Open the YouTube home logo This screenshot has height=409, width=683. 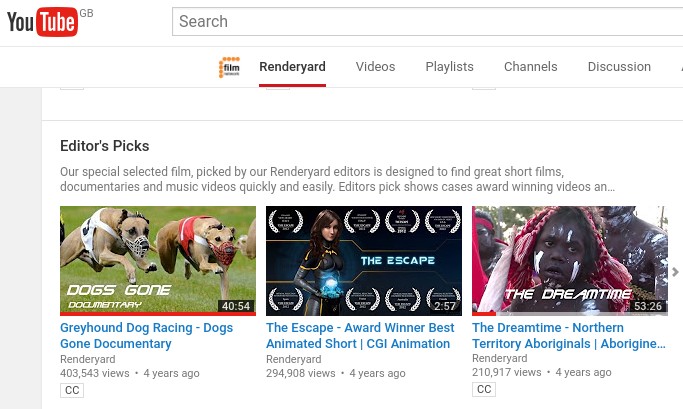click(x=42, y=21)
